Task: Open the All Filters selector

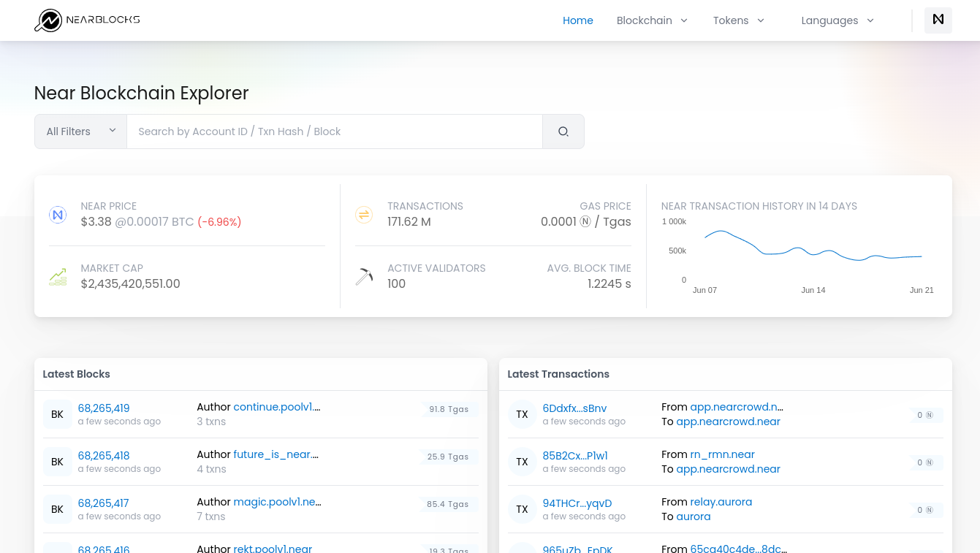Action: pyautogui.click(x=80, y=131)
